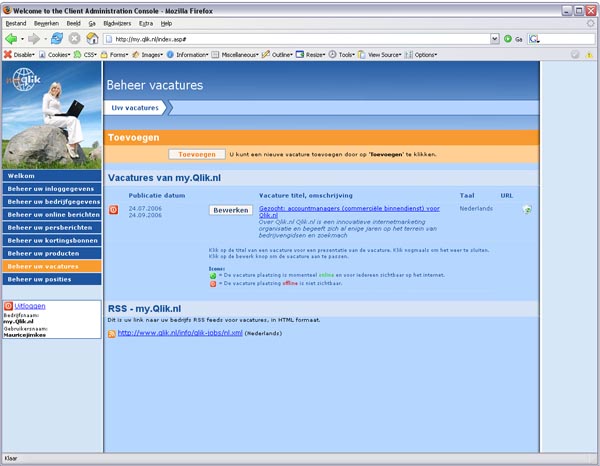Open the Bladwijzers menu
This screenshot has height=466, width=600.
tap(116, 22)
